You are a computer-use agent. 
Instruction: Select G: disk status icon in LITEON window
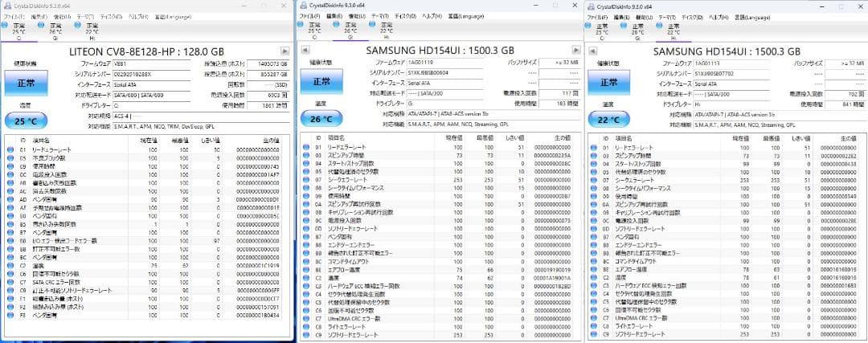pos(42,26)
